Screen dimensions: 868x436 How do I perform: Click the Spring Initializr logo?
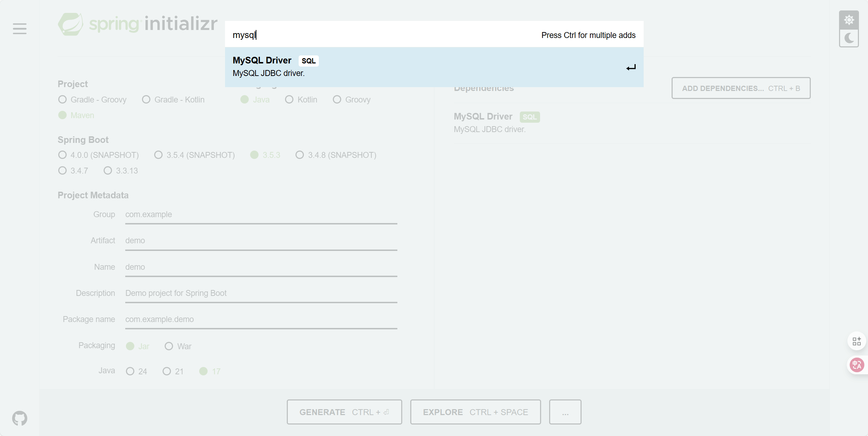137,24
